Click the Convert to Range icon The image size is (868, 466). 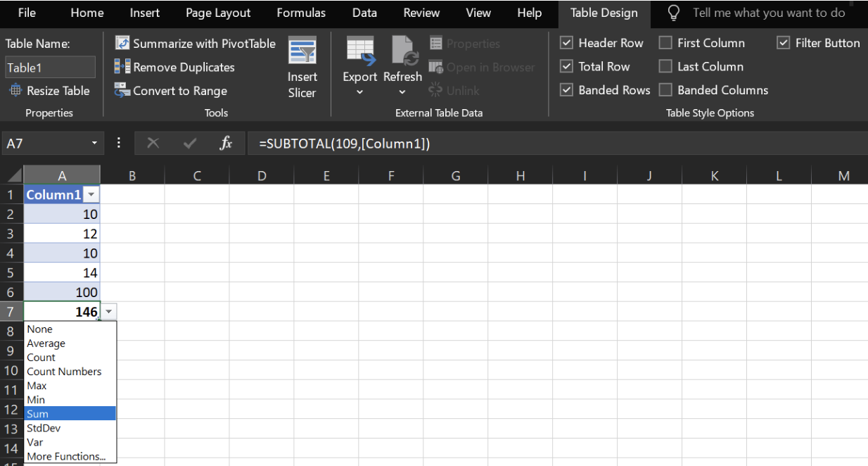pos(122,90)
